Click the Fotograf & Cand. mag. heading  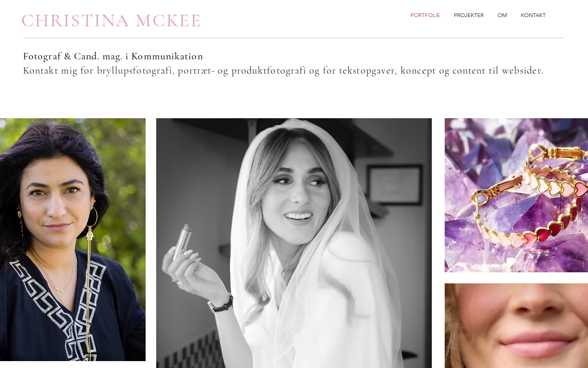pyautogui.click(x=113, y=56)
